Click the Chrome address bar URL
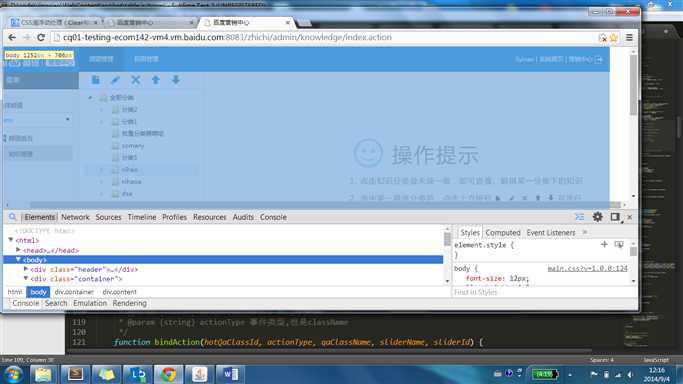Image resolution: width=683 pixels, height=384 pixels. point(227,37)
